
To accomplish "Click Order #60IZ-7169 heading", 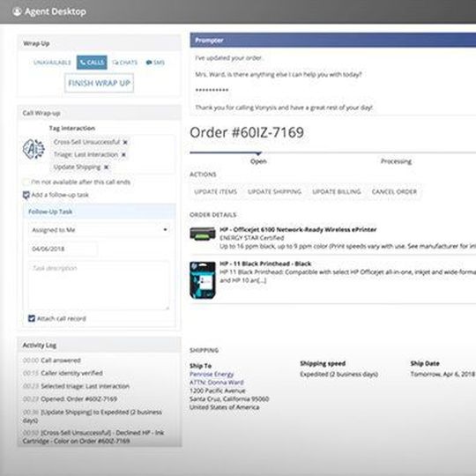I will click(247, 132).
